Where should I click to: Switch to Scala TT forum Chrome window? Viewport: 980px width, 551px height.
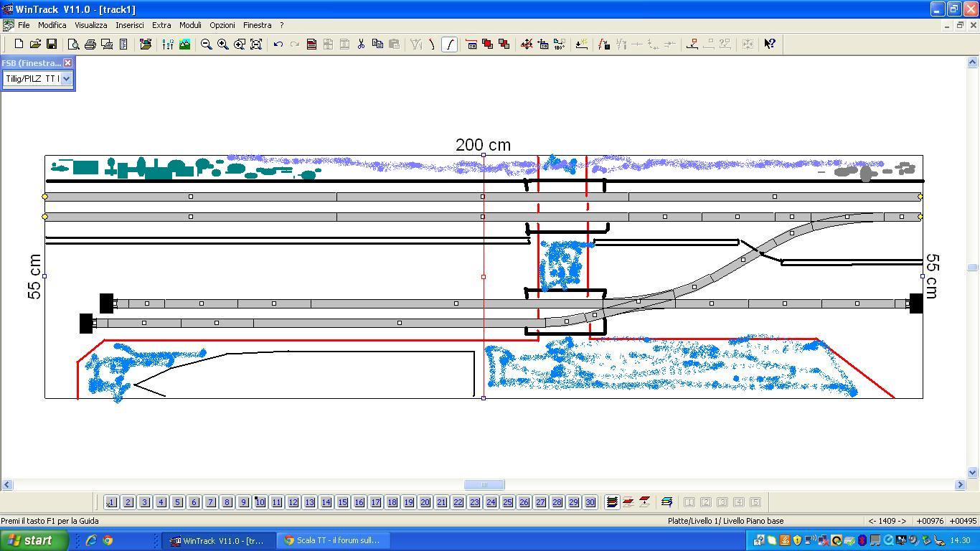334,540
